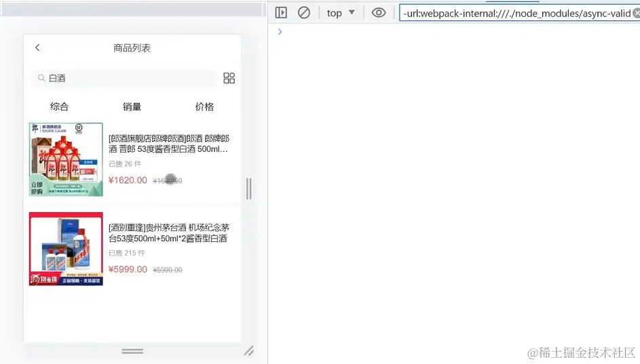Clear the console with the ban icon

(x=303, y=13)
